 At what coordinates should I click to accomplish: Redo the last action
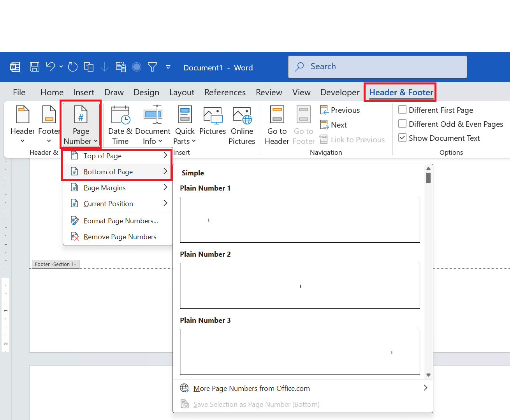click(73, 67)
